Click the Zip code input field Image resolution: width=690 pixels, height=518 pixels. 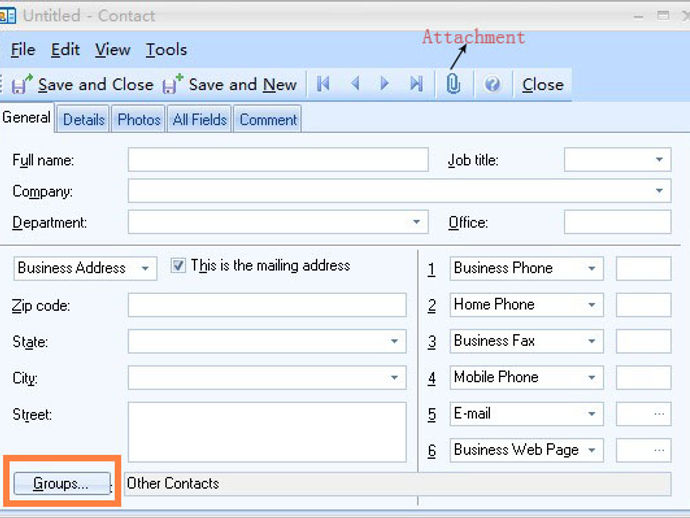[x=267, y=305]
